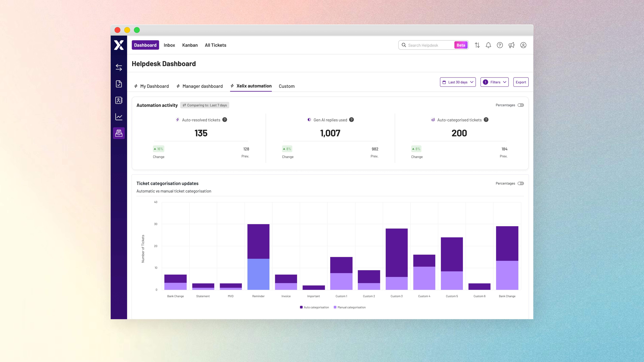Open the document check sidebar icon
Screen dimensions: 644x362
pos(119,84)
